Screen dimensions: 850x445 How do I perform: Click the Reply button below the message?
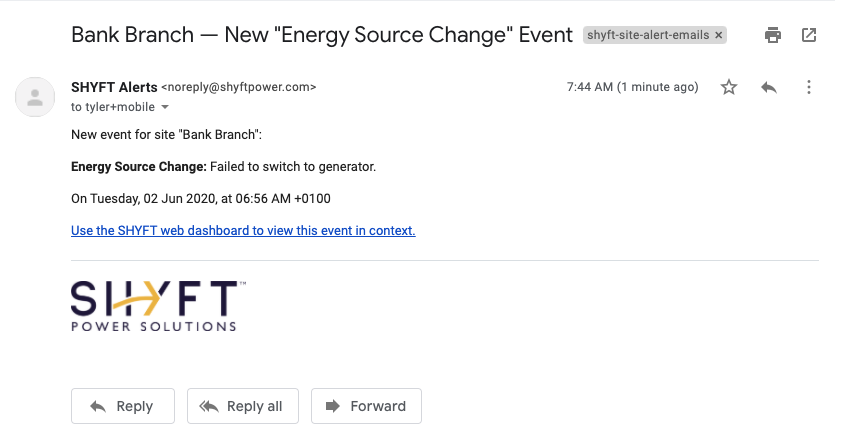(x=123, y=406)
